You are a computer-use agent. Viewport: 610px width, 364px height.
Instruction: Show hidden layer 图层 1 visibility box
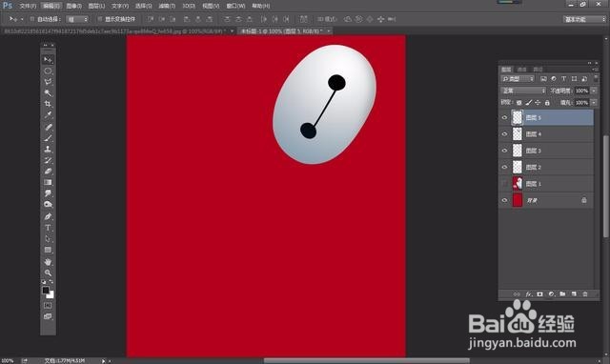click(504, 184)
